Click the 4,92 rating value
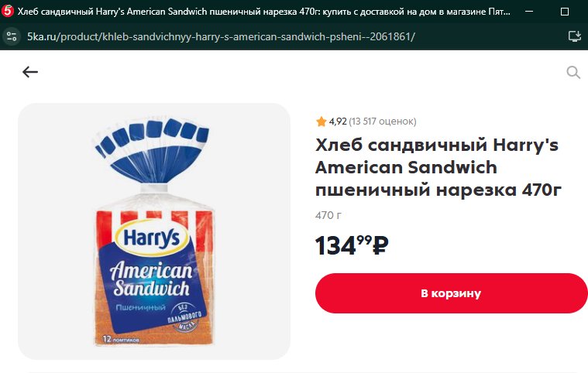588x373 pixels. pyautogui.click(x=338, y=121)
